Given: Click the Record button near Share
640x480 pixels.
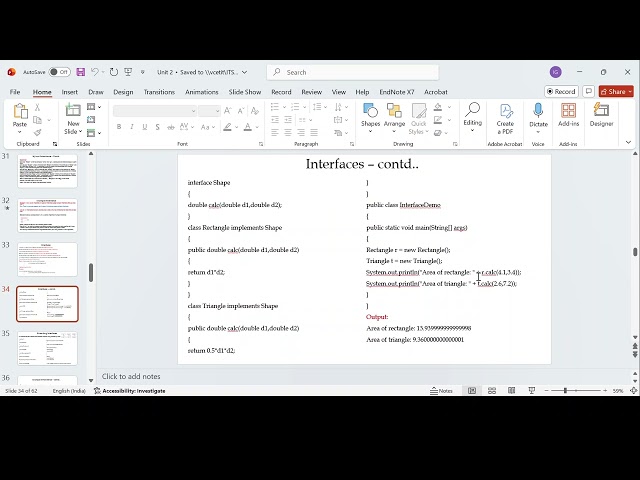Looking at the screenshot, I should pyautogui.click(x=561, y=91).
